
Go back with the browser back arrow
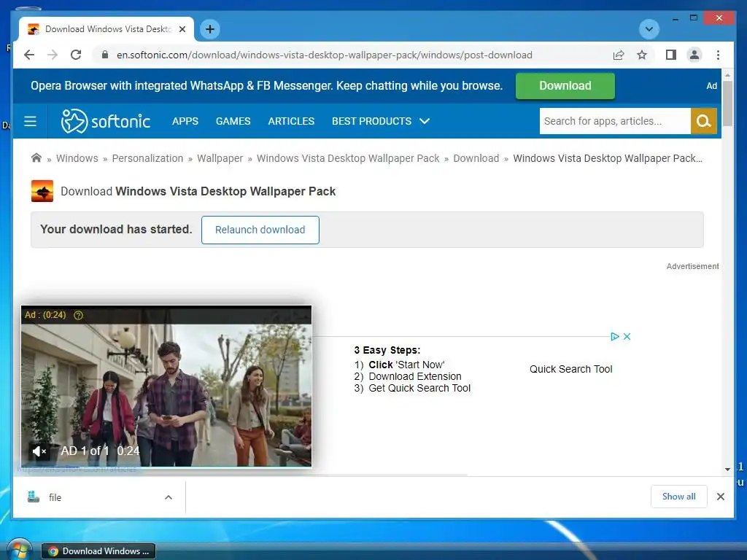click(29, 55)
